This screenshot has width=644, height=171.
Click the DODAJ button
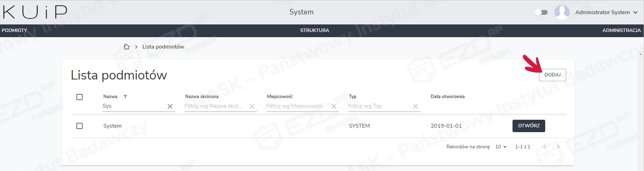click(552, 75)
